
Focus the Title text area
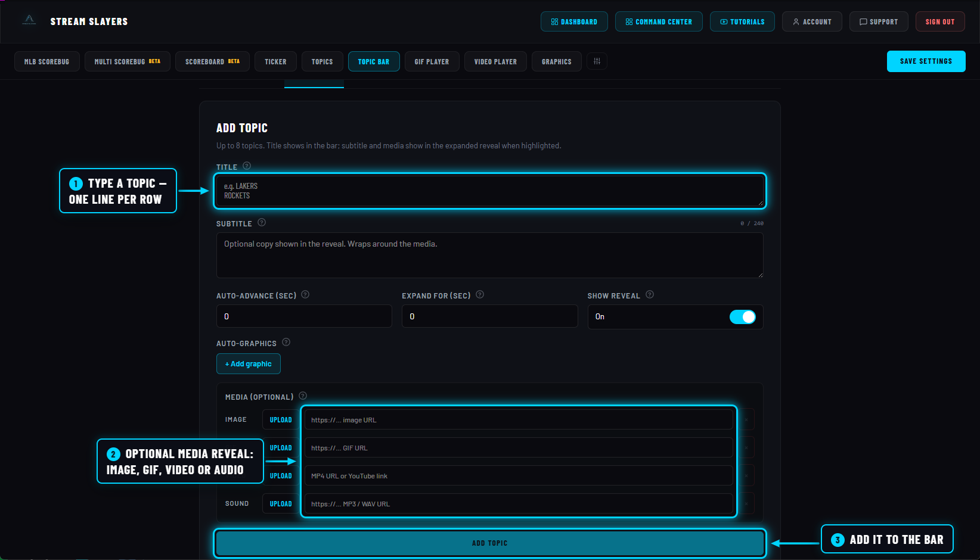click(x=489, y=191)
